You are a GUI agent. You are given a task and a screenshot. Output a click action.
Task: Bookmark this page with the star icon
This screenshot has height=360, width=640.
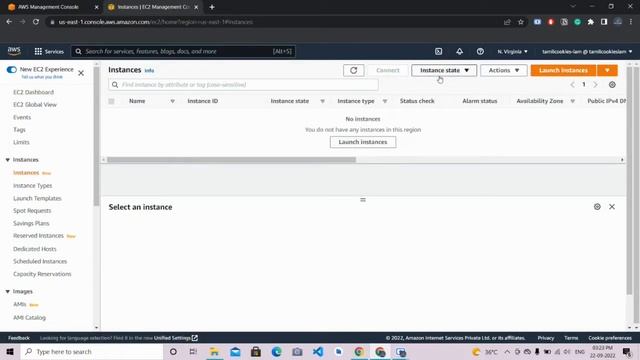click(520, 22)
